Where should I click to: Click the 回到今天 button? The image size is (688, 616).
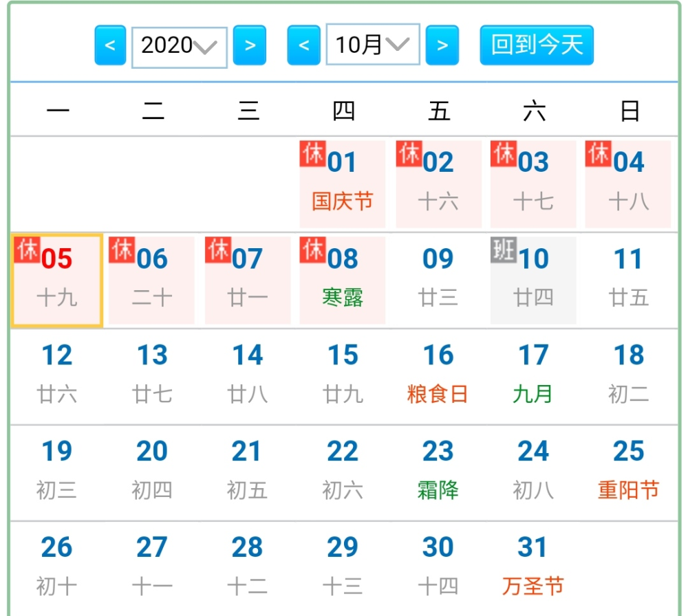pyautogui.click(x=537, y=45)
